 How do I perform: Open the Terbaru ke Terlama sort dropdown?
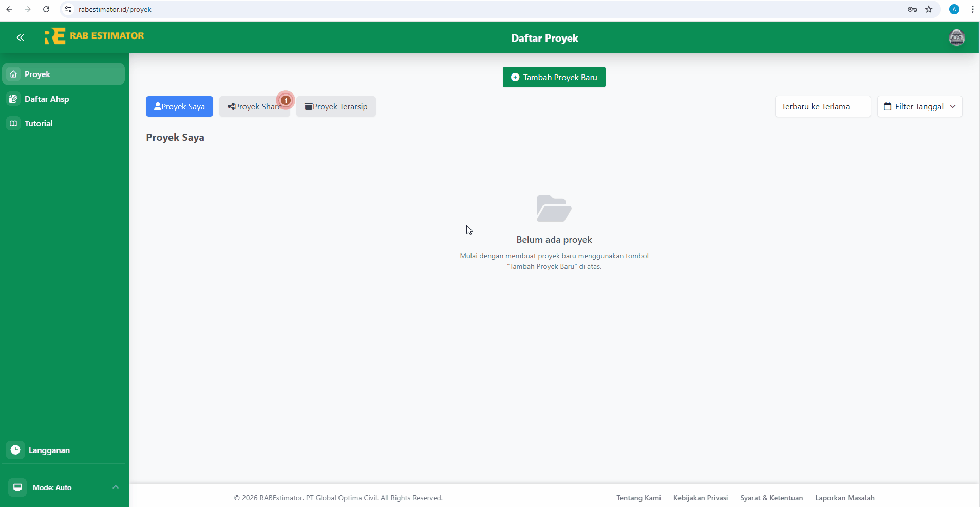823,106
